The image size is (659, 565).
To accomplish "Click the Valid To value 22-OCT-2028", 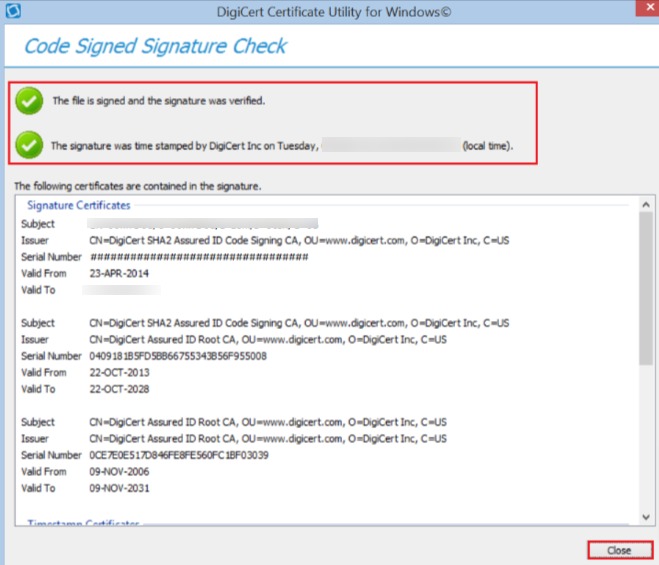I will click(119, 389).
